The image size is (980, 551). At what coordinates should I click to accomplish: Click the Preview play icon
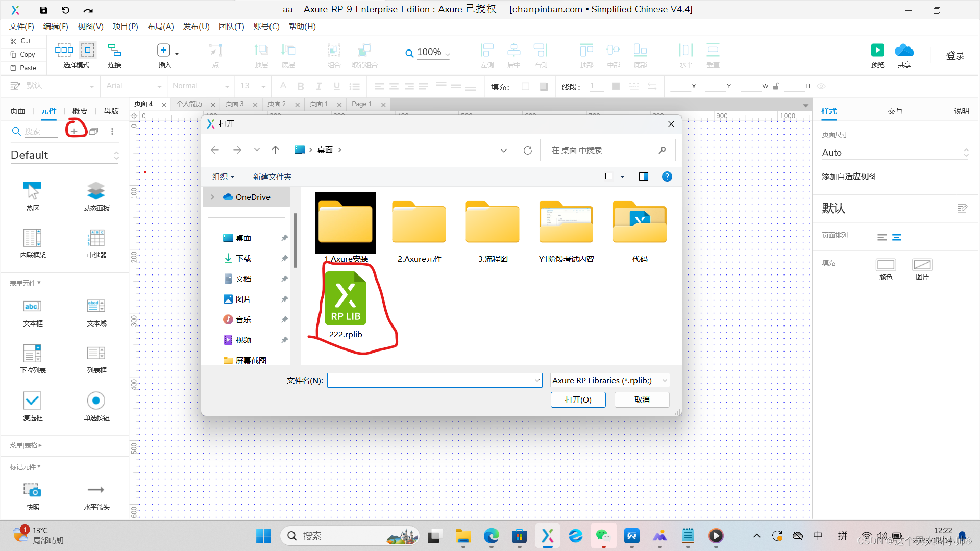(877, 50)
